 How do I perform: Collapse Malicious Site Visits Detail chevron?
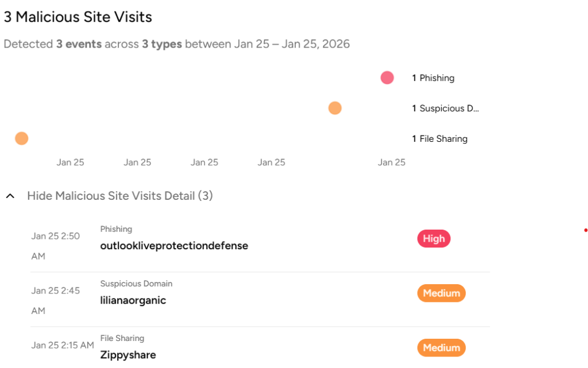point(10,196)
